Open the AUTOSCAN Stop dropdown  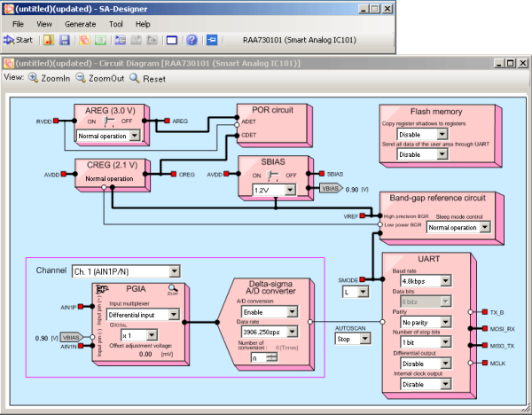click(x=353, y=339)
